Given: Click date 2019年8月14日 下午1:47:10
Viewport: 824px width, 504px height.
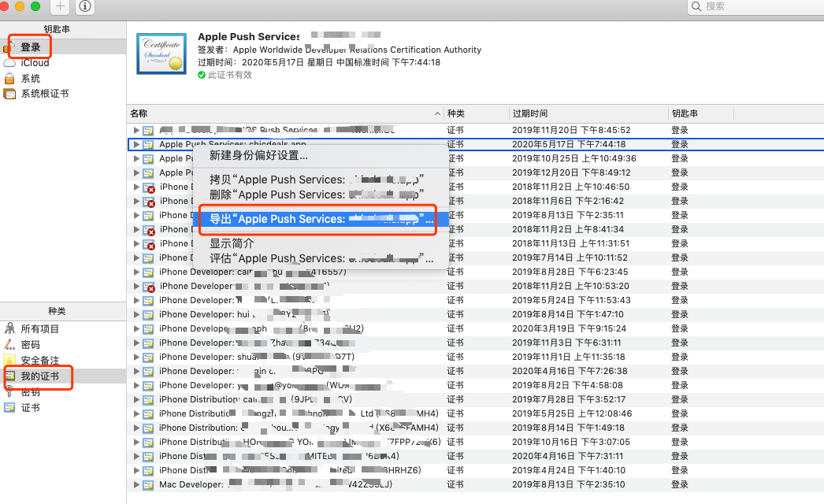Looking at the screenshot, I should 567,314.
